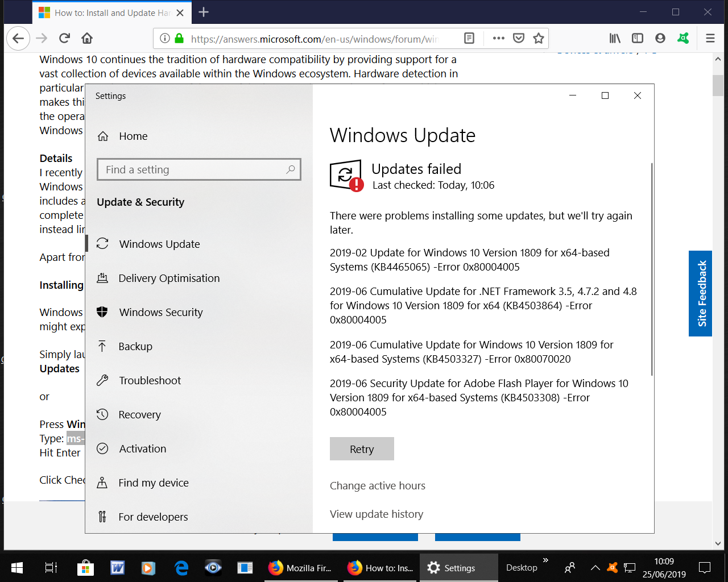Save page to Pocket icon
Viewport: 728px width, 582px height.
(x=519, y=38)
